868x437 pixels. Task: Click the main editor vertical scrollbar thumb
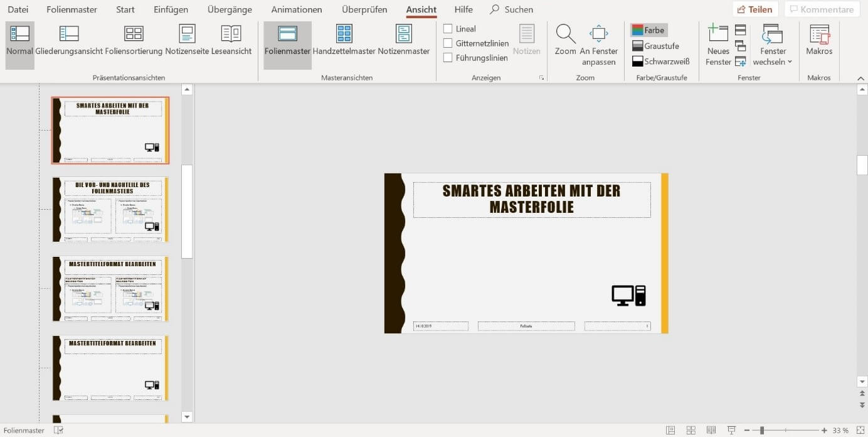(862, 165)
